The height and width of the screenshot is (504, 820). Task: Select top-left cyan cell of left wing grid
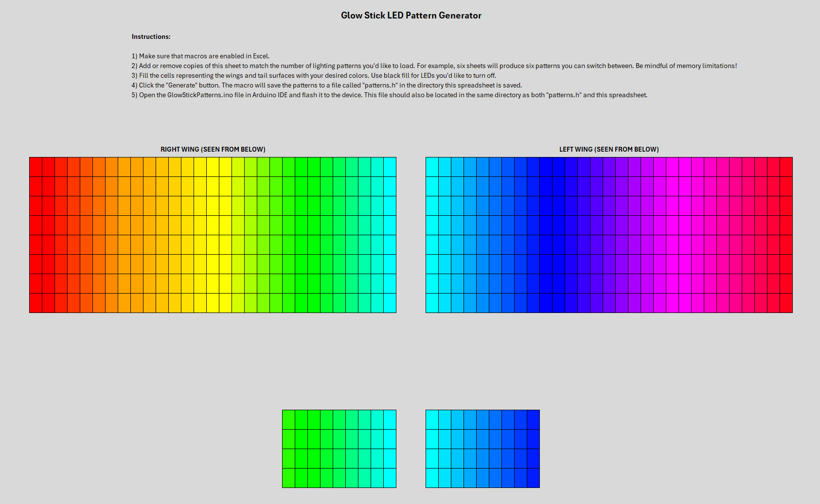(432, 167)
